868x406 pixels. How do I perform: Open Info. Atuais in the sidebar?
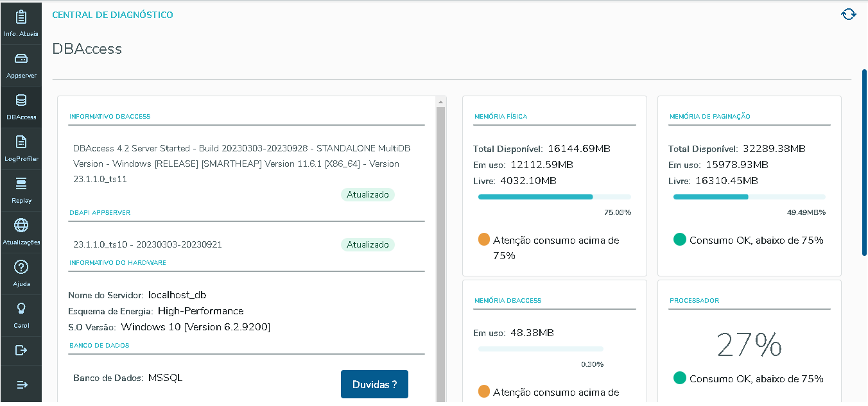[x=21, y=22]
